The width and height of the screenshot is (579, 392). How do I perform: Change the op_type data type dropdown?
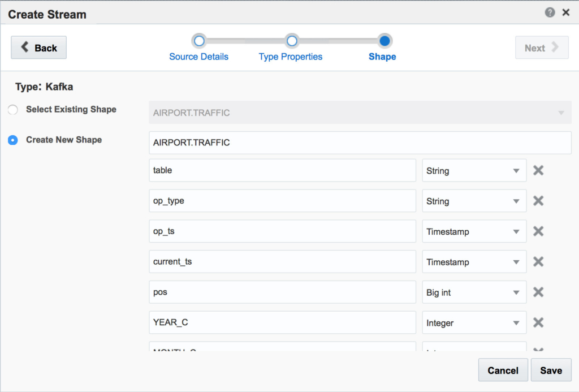click(474, 201)
